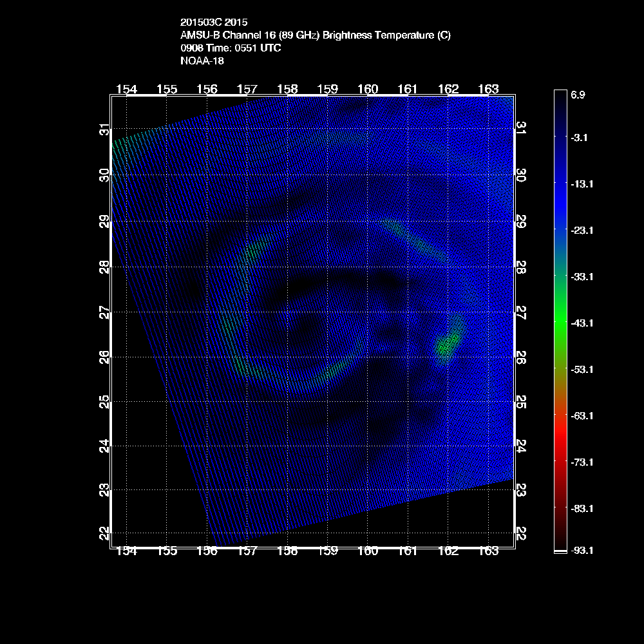Click the '0908 Time: 0551 UTC' text
Screen dimensions: 644x644
(x=231, y=48)
